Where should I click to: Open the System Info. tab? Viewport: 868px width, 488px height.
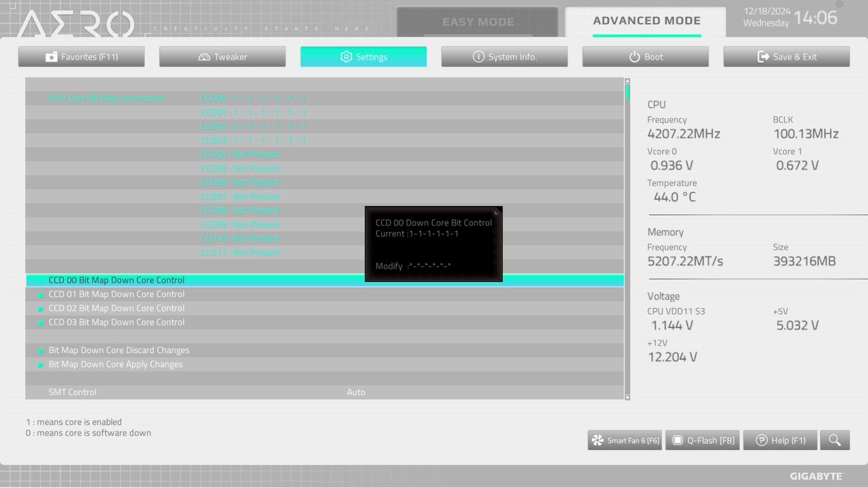coord(505,57)
